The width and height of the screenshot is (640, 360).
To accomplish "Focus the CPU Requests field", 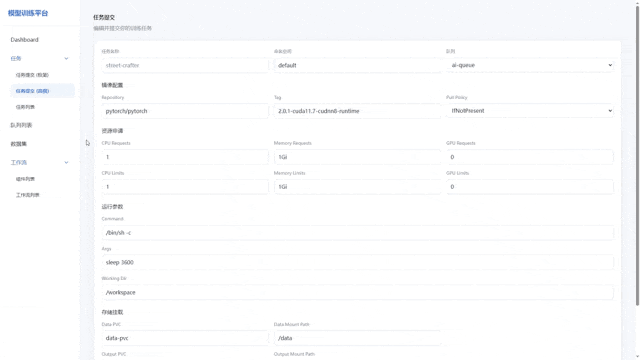I will tap(185, 157).
